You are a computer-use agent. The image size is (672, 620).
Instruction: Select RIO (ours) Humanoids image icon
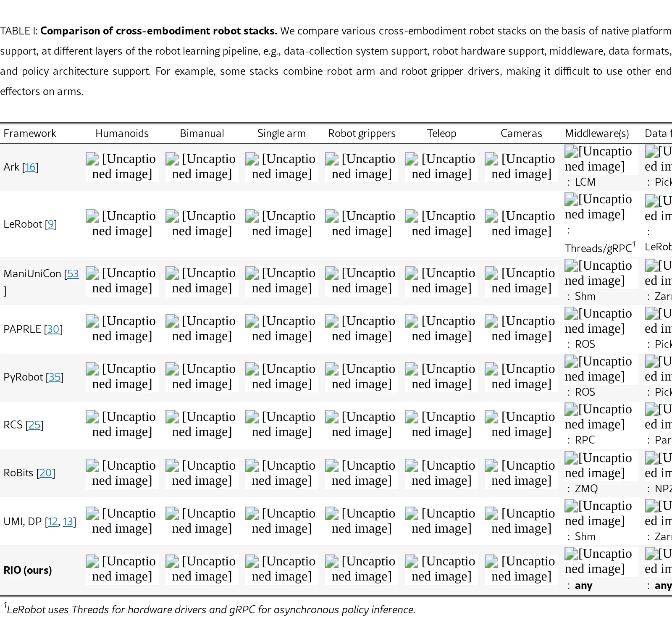(x=92, y=562)
